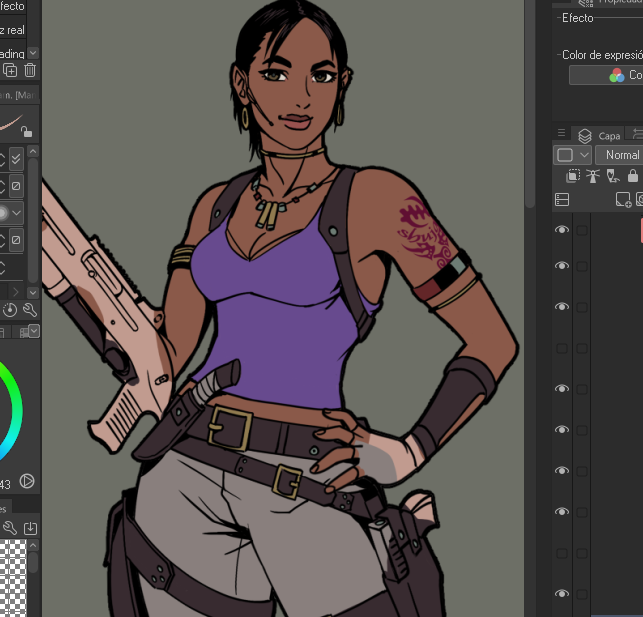Screen dimensions: 643x617
Task: Open wrench settings in the materials panel
Action: (10, 528)
